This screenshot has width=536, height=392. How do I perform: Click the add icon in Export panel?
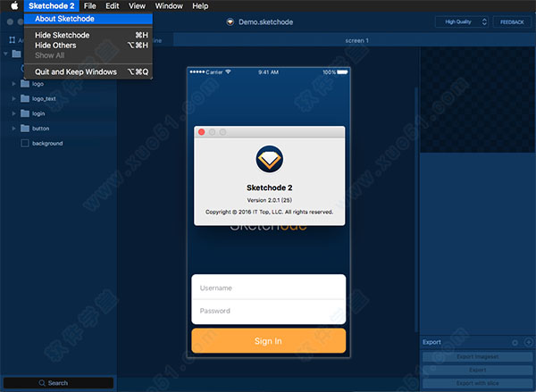[x=525, y=342]
